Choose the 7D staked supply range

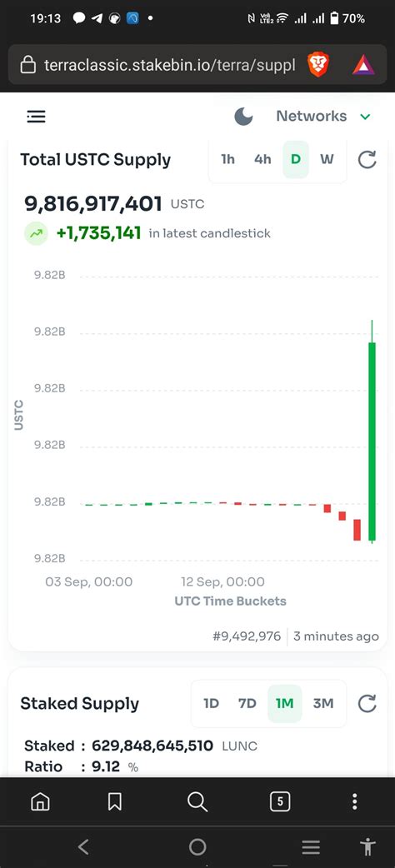coord(247,704)
